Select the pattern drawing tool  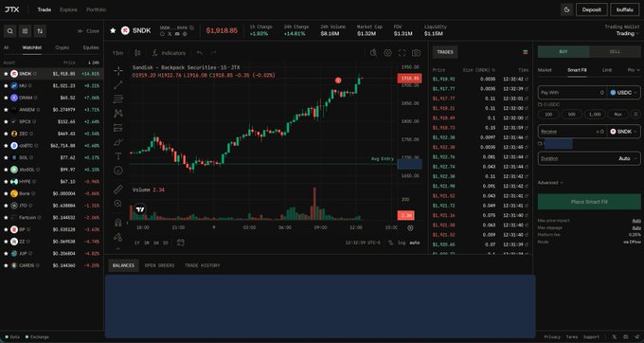click(x=118, y=113)
